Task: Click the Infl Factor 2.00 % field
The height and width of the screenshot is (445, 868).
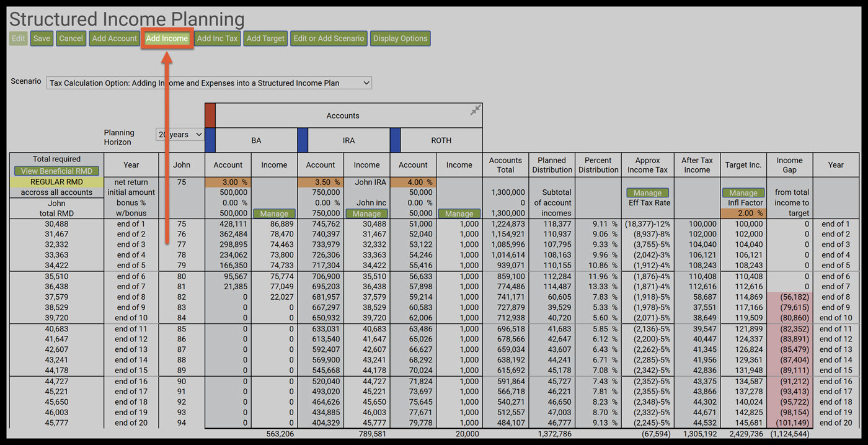Action: [743, 214]
